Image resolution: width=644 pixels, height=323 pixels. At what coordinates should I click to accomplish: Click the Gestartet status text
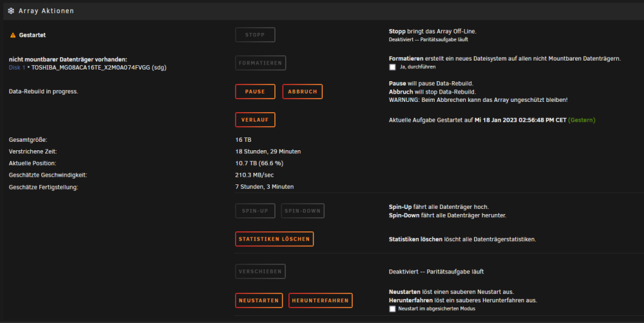coord(32,35)
